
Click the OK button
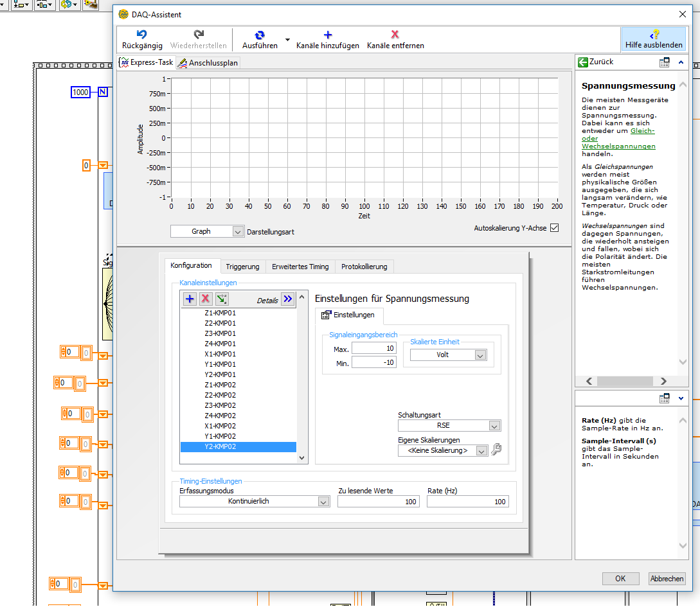pos(620,578)
